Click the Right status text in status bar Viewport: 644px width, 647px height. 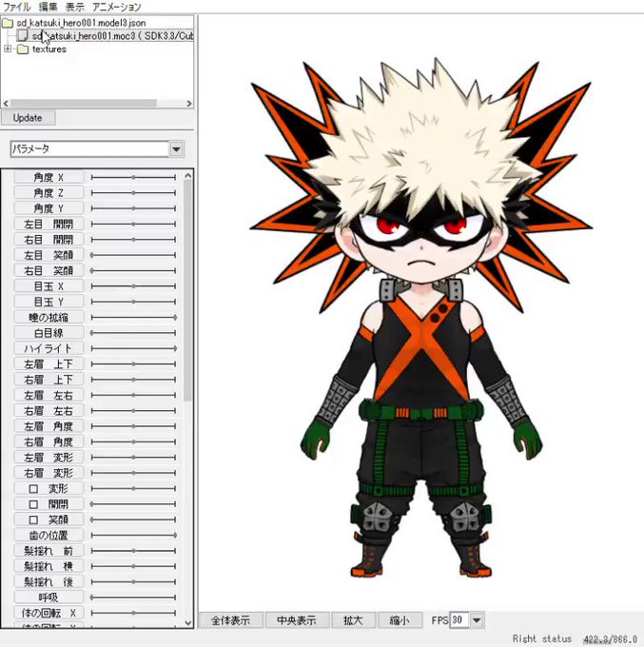[541, 638]
